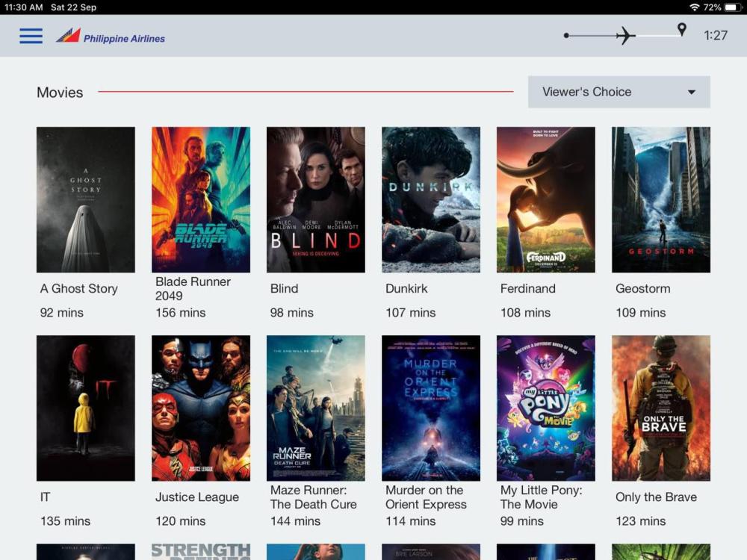
Task: Open the Ferdinand movie poster
Action: click(x=546, y=199)
